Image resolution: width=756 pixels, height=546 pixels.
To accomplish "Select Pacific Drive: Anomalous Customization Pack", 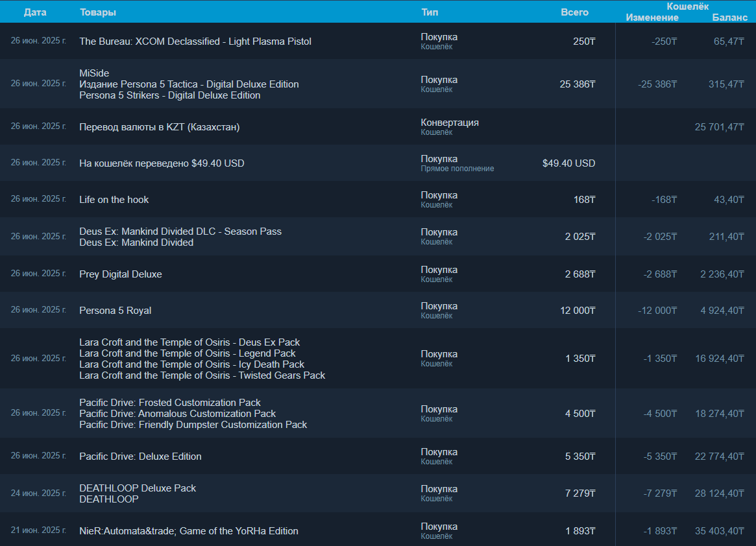I will coord(177,414).
